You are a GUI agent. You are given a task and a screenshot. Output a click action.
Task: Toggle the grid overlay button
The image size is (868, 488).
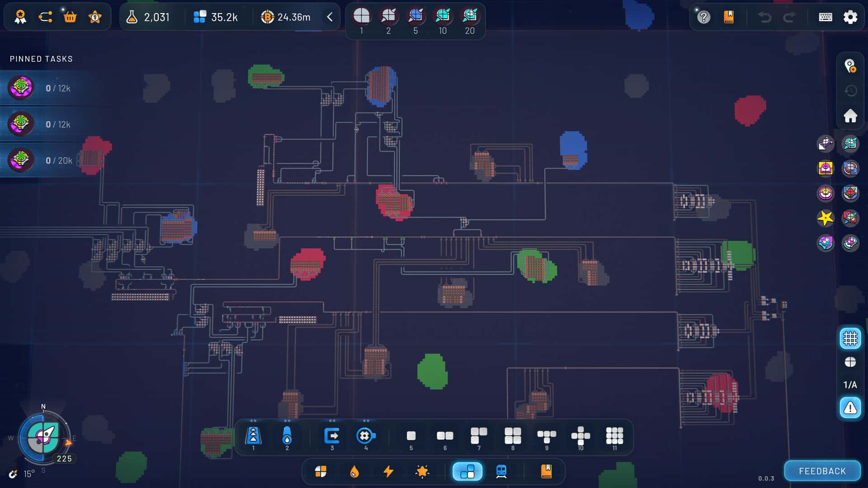[850, 338]
